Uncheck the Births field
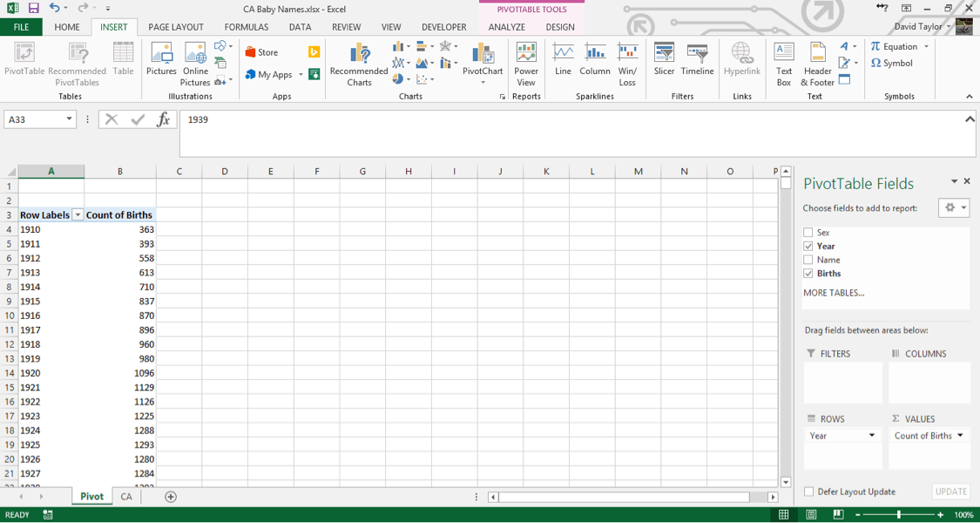 click(x=809, y=273)
